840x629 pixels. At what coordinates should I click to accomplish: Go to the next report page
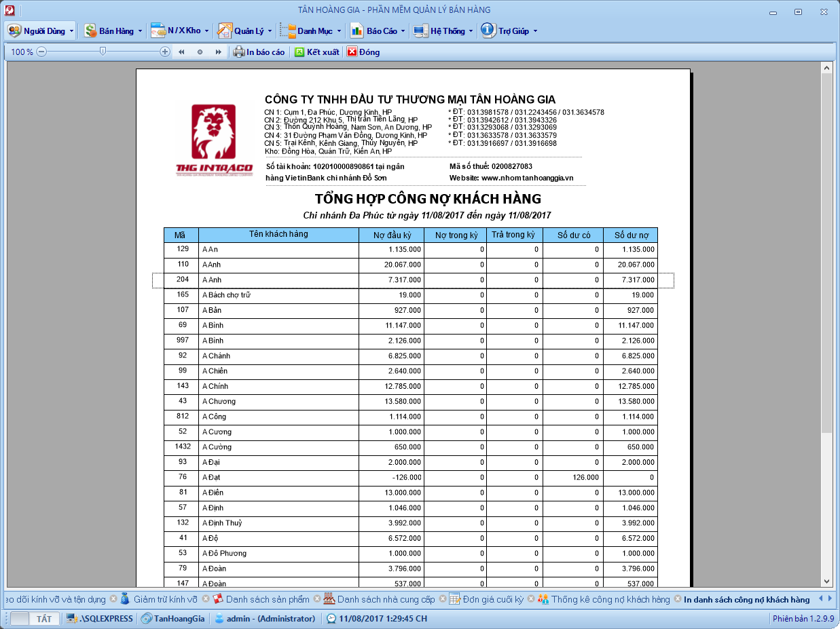218,52
